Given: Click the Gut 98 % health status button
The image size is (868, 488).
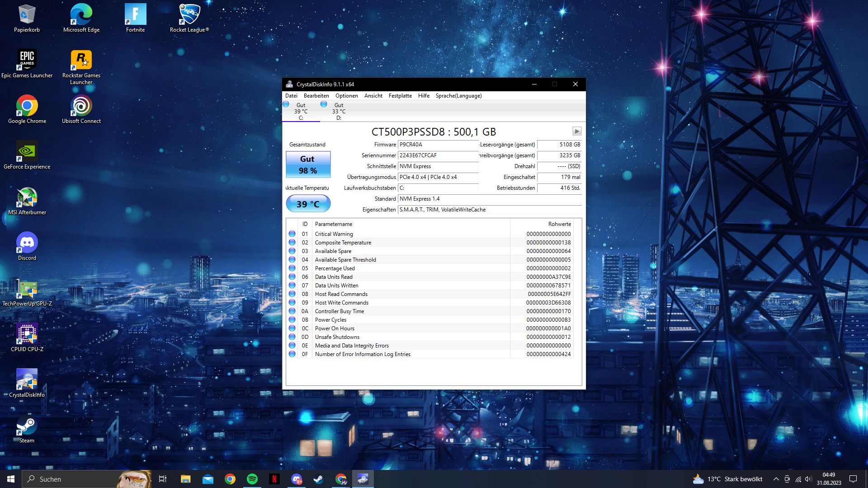Looking at the screenshot, I should coord(308,164).
